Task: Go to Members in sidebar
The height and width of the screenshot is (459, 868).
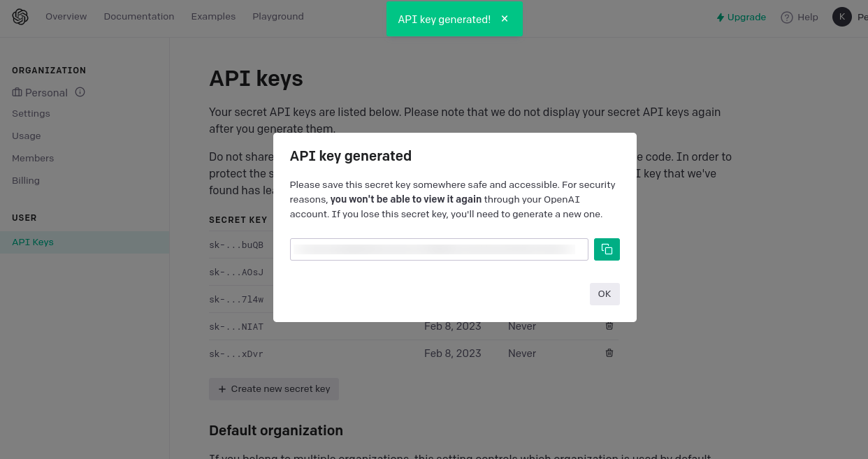Action: coord(33,159)
